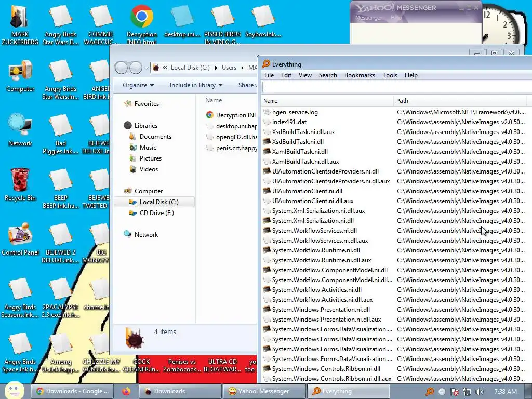
Task: Switch to Downloads - Google Chrome taskbar button
Action: (73, 391)
